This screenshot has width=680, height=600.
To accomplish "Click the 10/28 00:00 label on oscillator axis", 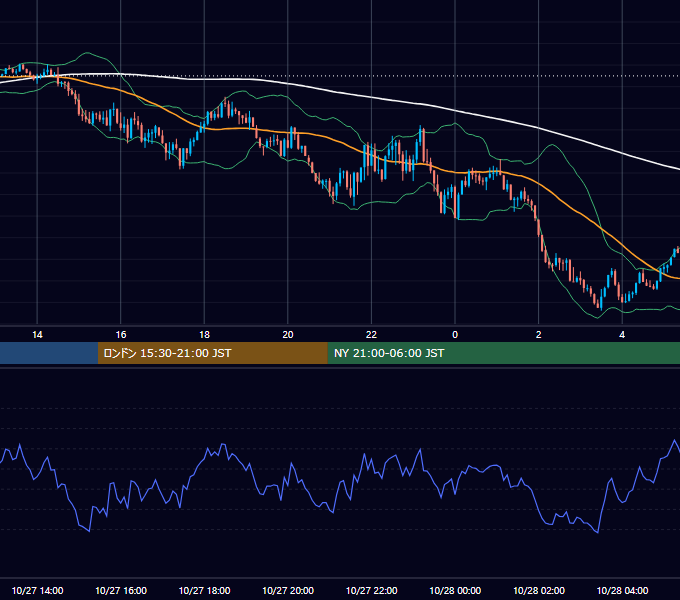I will click(x=455, y=590).
